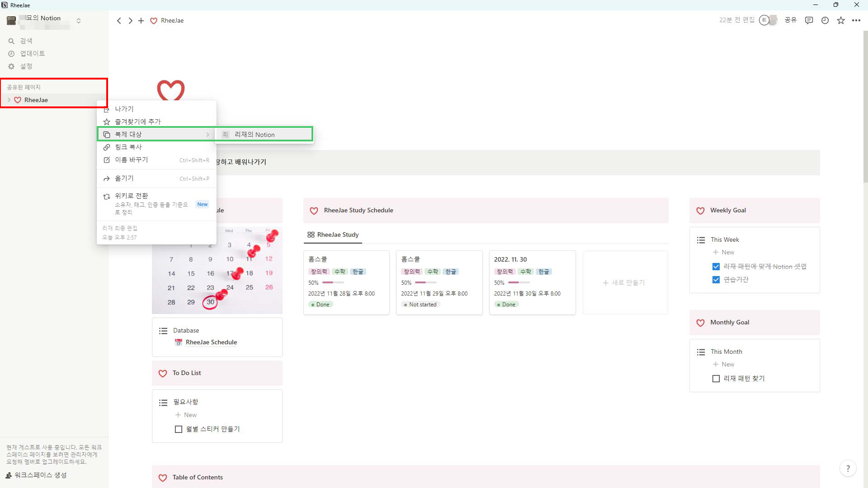Expand the RheeJae page in sidebar
This screenshot has height=488, width=868.
pos(9,100)
